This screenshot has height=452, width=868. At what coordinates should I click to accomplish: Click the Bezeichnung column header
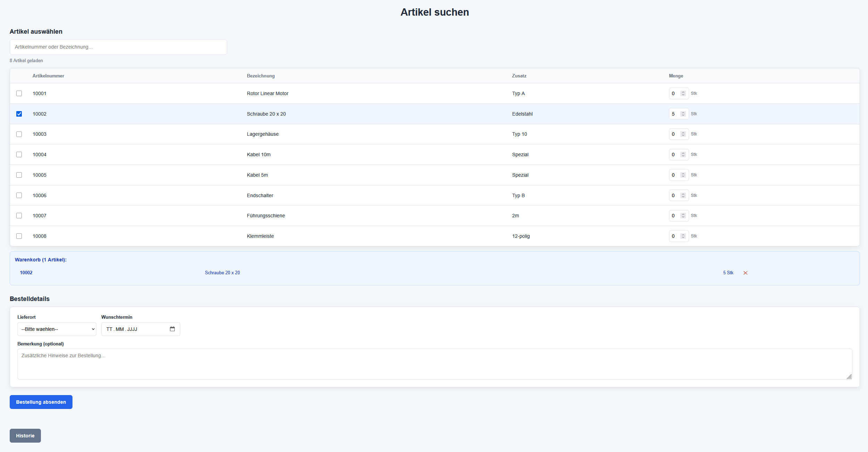coord(261,76)
